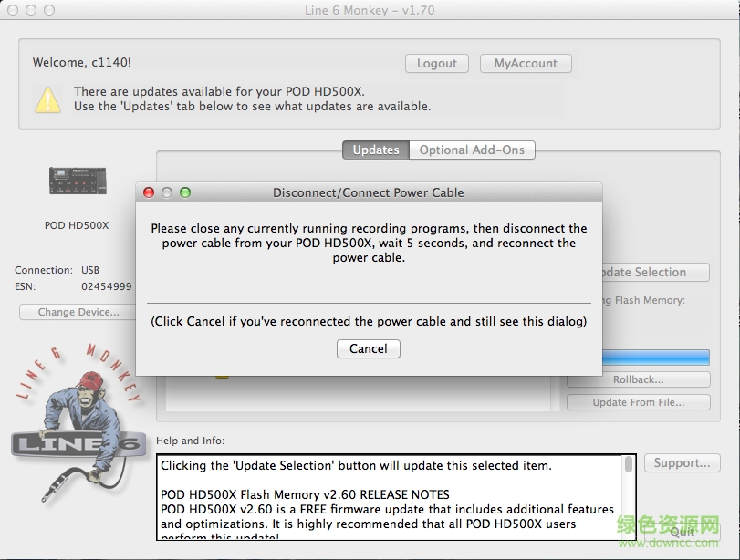Click the 'Help and Info:' label

coord(190,441)
